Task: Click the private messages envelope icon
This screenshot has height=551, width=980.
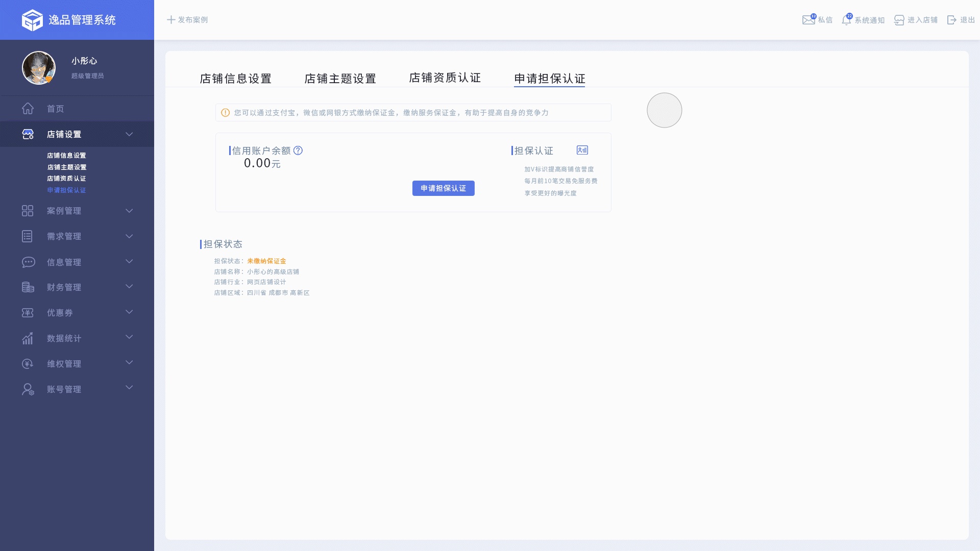Action: (808, 20)
